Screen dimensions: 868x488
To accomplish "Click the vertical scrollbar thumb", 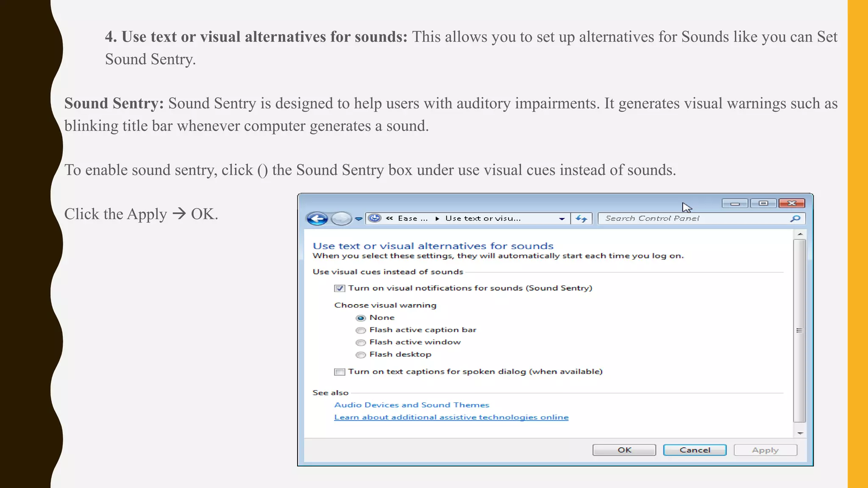I will [800, 331].
